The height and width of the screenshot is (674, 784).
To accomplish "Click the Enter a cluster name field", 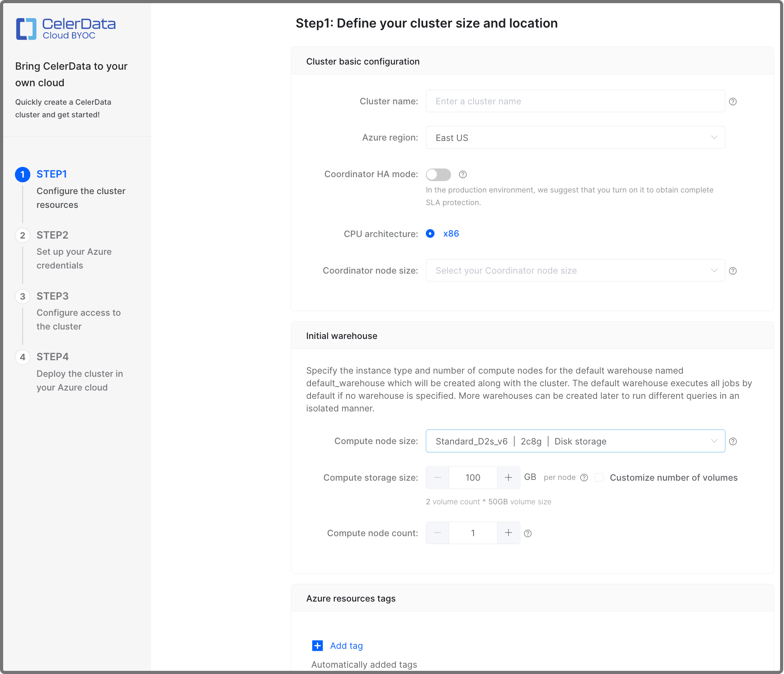I will pyautogui.click(x=575, y=101).
